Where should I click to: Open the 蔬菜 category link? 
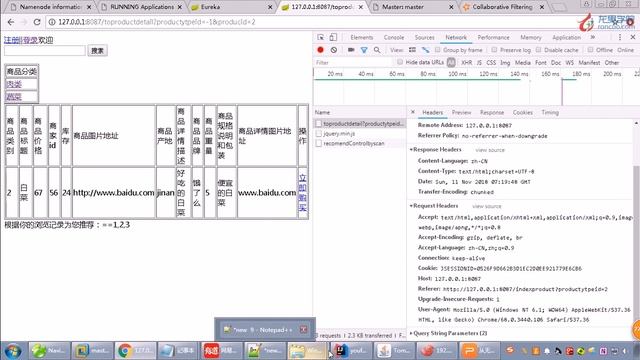tap(14, 97)
